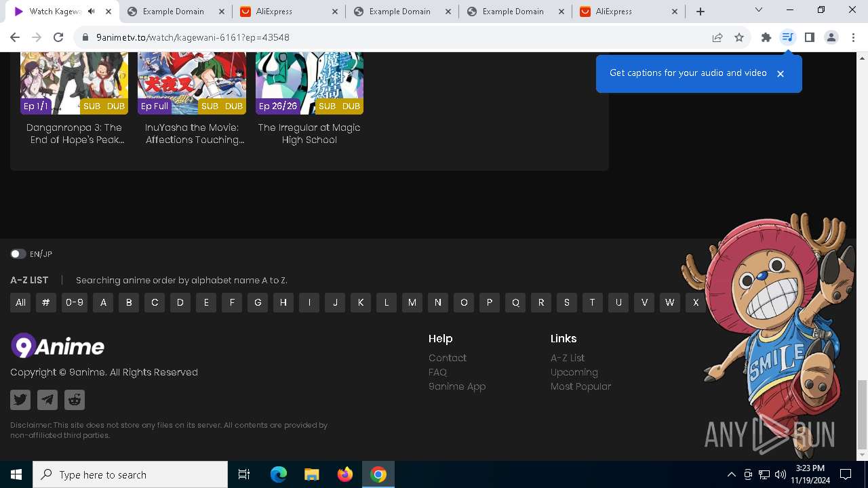Launch Firefox from taskbar
868x488 pixels.
345,474
